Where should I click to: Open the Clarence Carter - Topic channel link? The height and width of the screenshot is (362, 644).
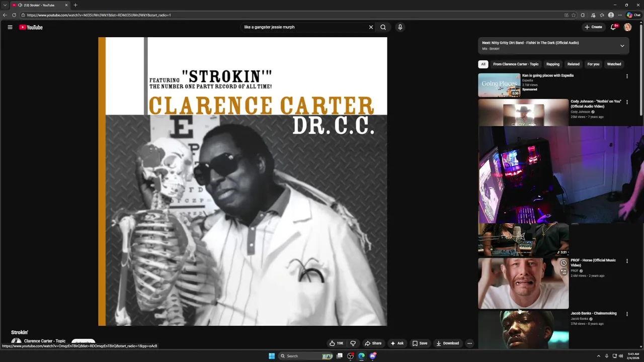coord(45,341)
